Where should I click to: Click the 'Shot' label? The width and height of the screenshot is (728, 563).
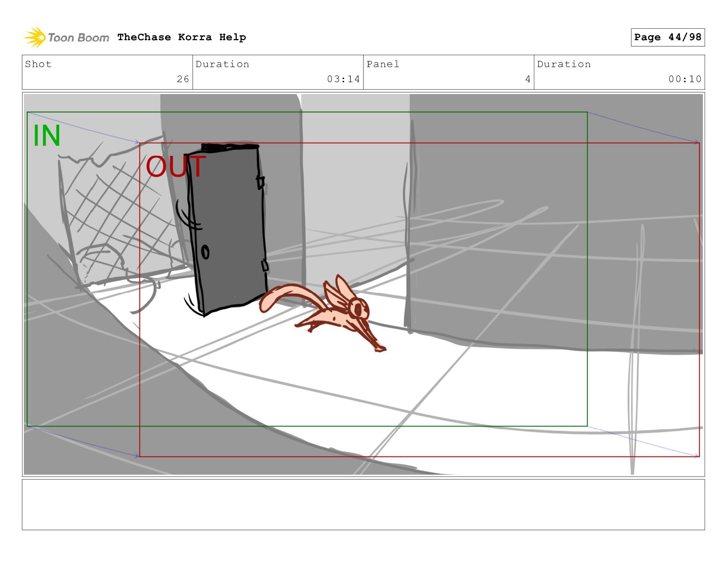[x=38, y=64]
